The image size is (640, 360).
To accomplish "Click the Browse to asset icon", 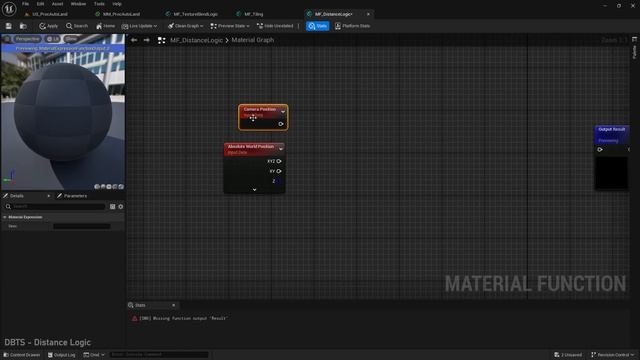I will coord(23,26).
